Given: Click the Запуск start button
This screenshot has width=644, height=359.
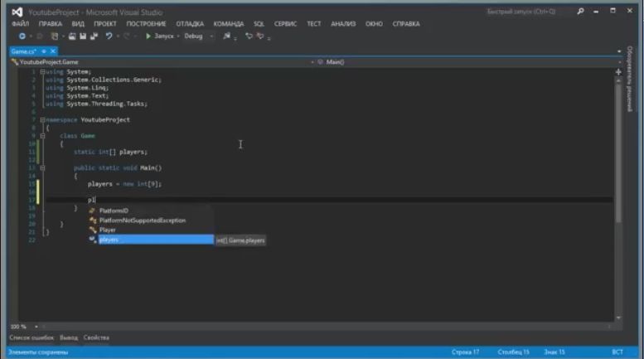Looking at the screenshot, I should (160, 36).
